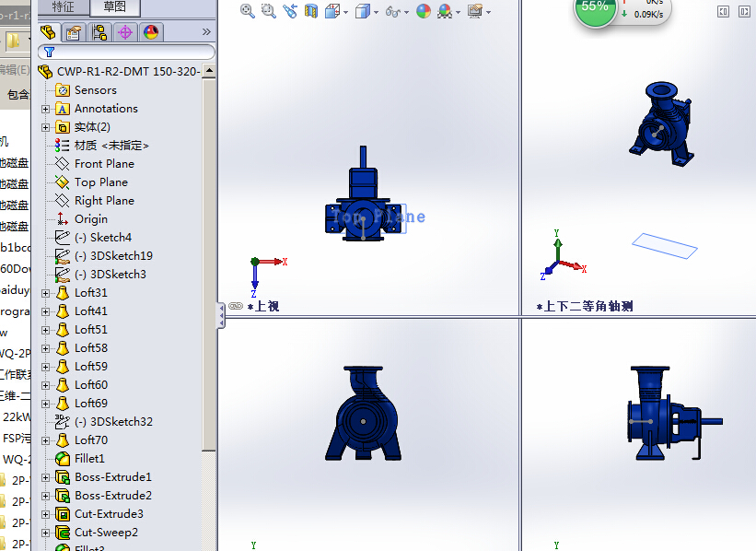Screen dimensions: 756x551
Task: Expand the Loft41 feature
Action: [45, 311]
